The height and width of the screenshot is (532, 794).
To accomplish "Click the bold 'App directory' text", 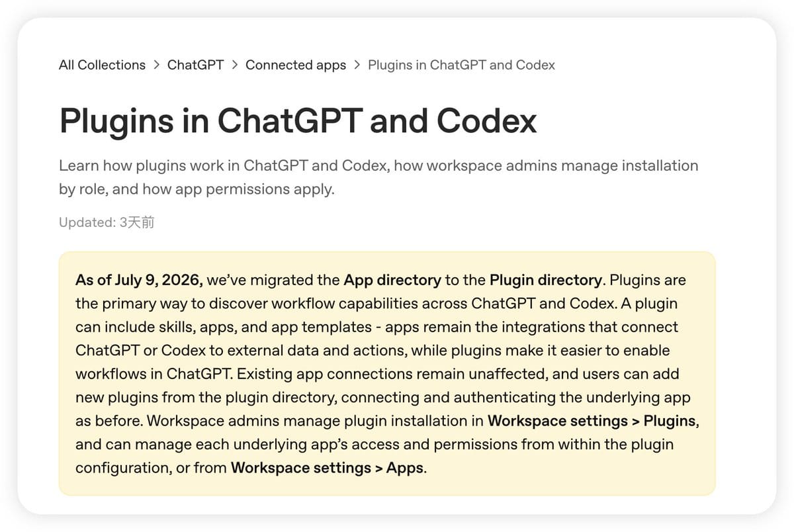I will click(x=392, y=280).
